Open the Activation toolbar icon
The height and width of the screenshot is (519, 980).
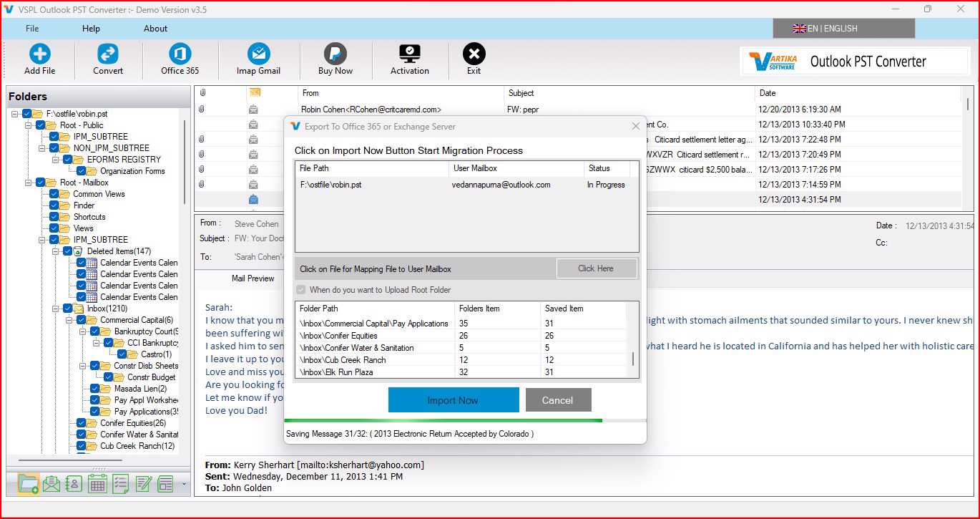(x=410, y=54)
